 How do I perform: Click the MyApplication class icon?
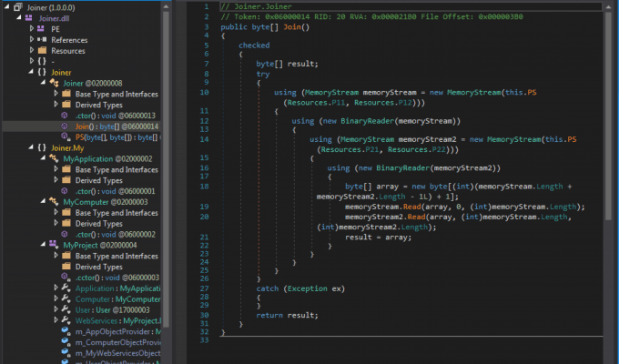[54, 158]
